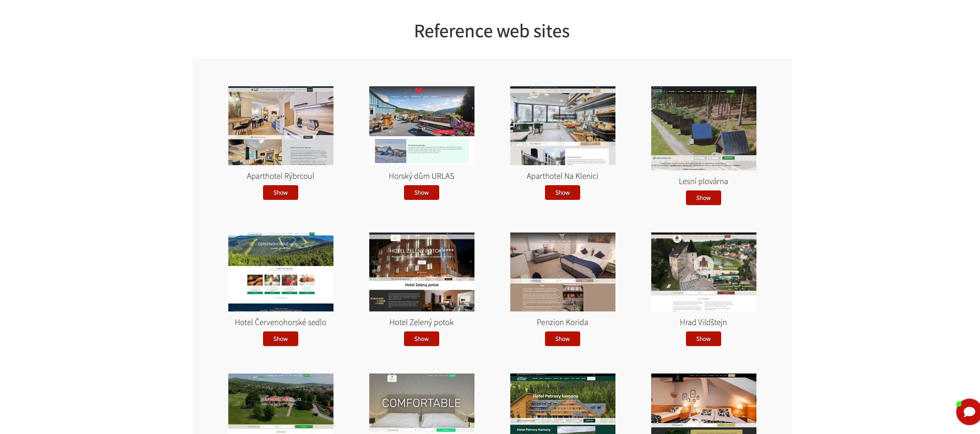Viewport: 980px width, 434px height.
Task: Click Show button under Aparthotel Na Klenici
Action: (562, 193)
